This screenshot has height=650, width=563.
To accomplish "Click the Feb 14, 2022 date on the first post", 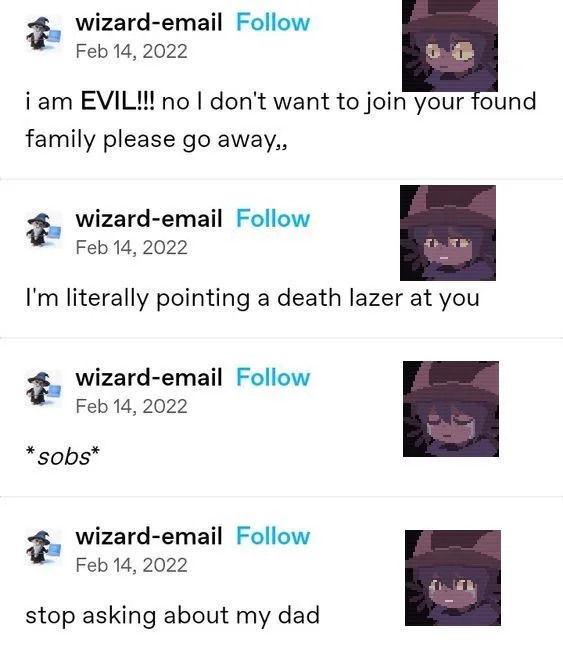I will pyautogui.click(x=131, y=51).
